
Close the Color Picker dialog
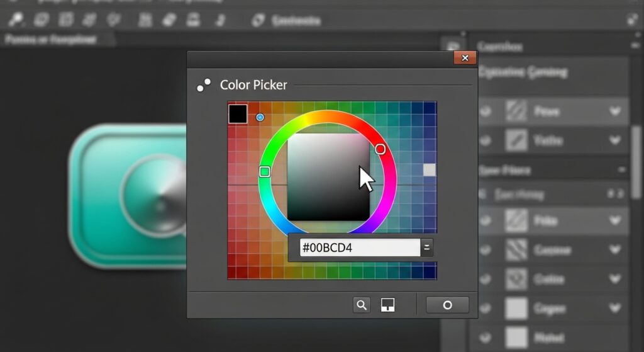465,58
